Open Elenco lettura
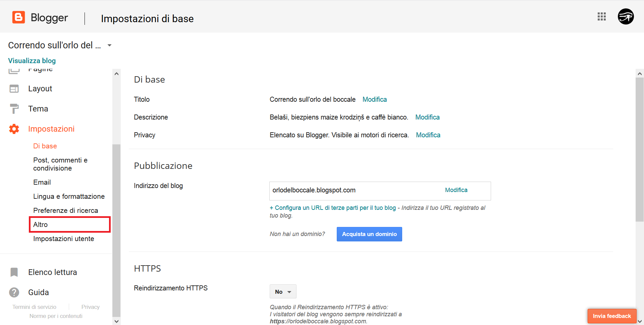Screen dimensions: 644x325 coord(53,272)
